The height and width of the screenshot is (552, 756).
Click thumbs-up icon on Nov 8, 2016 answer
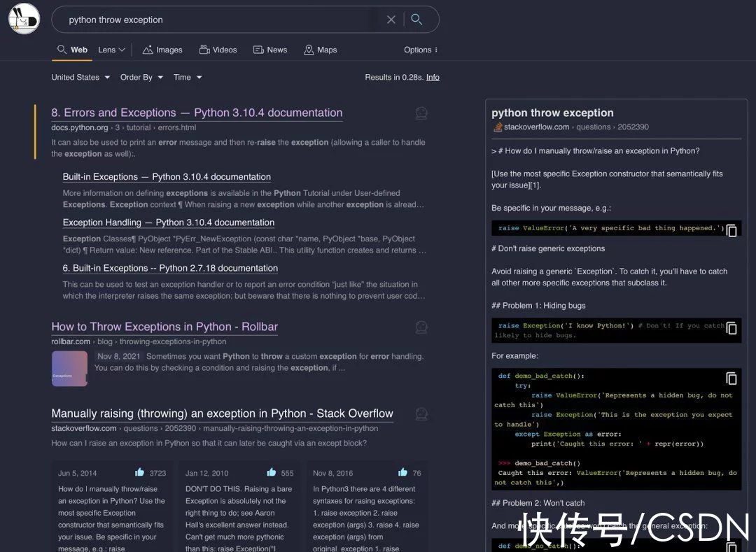(x=402, y=472)
